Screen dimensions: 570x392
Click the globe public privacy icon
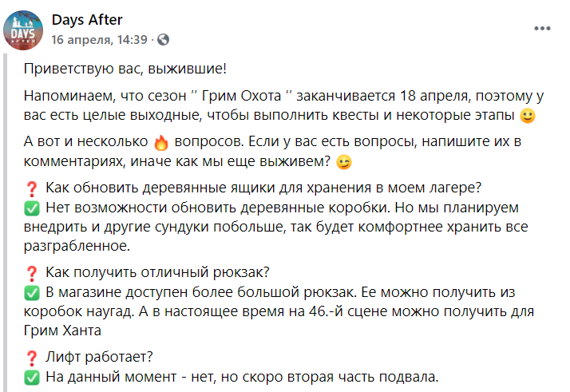click(164, 39)
